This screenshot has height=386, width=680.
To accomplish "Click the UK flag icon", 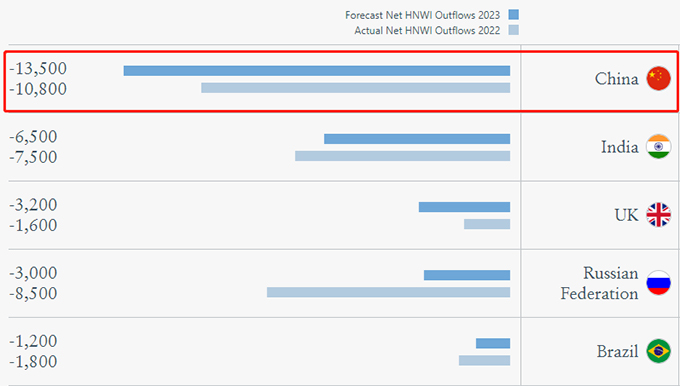I will (658, 215).
